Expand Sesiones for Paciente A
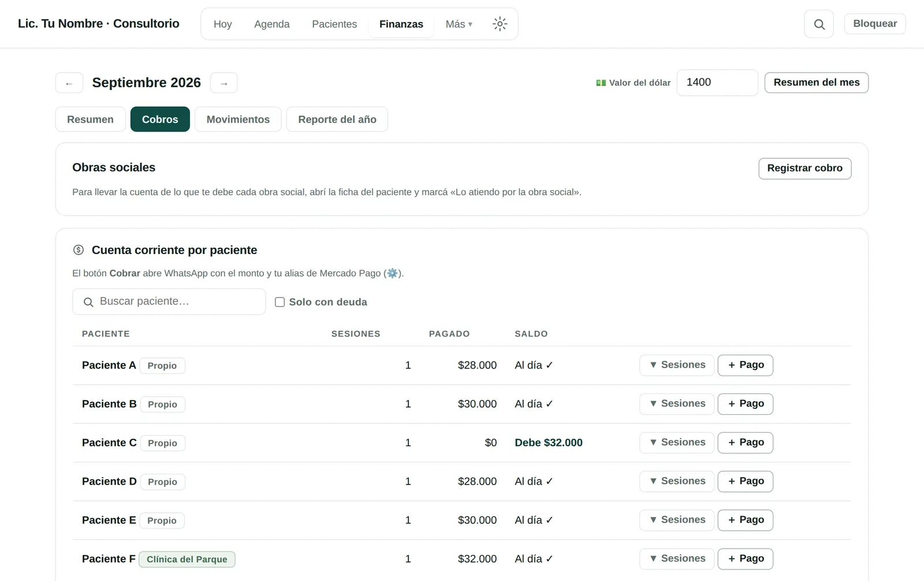The height and width of the screenshot is (581, 924). (677, 365)
